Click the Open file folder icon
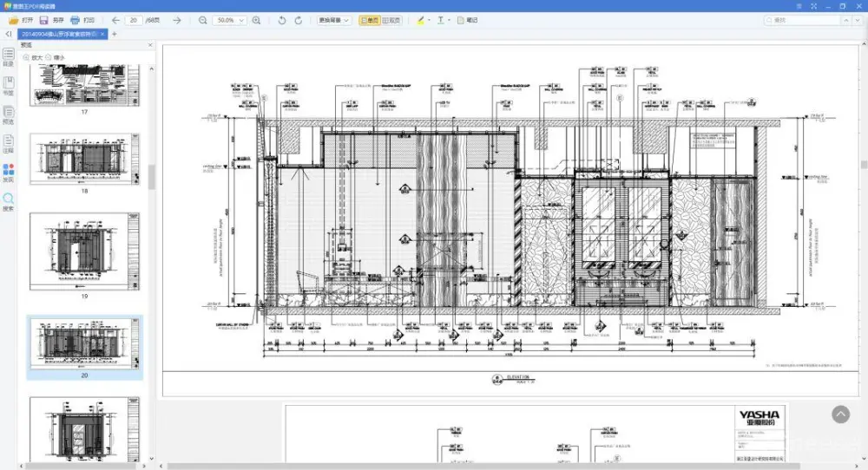The width and height of the screenshot is (868, 470). tap(14, 20)
